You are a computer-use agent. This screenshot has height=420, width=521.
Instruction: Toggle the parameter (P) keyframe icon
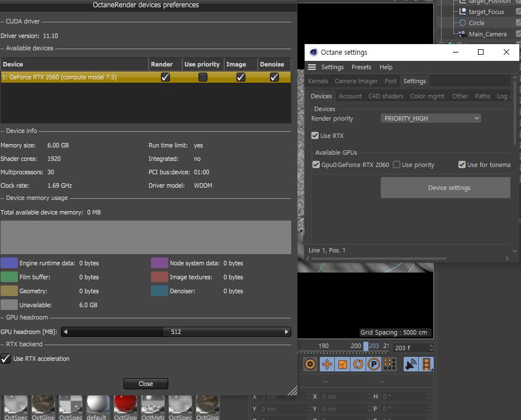(374, 364)
